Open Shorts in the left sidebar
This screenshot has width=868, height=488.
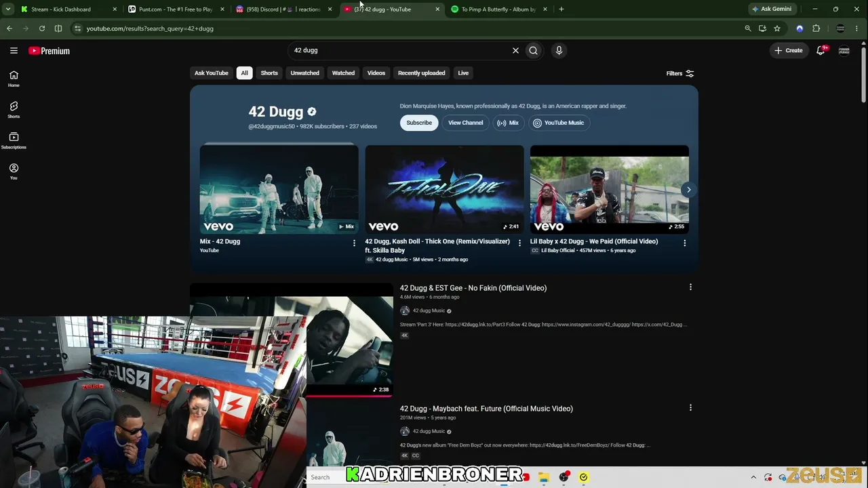tap(14, 110)
